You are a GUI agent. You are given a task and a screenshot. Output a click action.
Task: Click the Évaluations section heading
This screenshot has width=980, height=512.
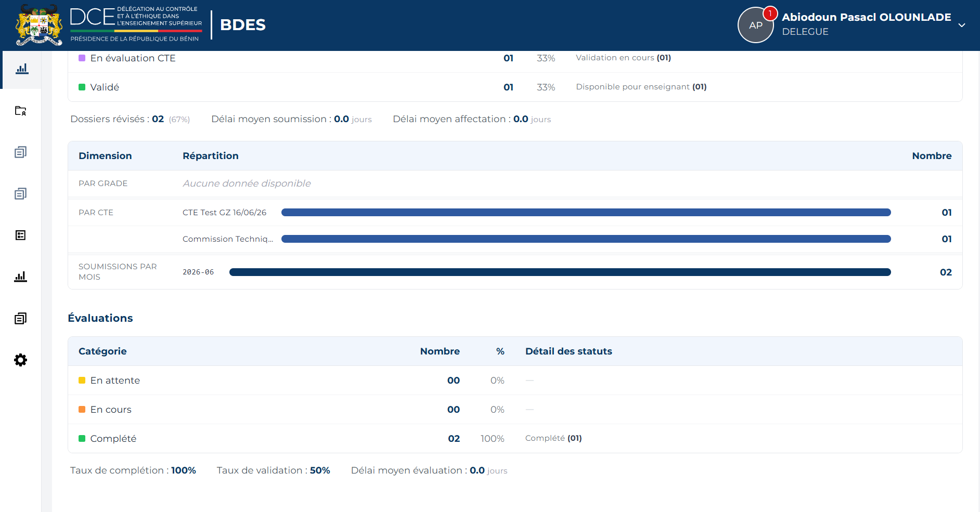click(100, 318)
